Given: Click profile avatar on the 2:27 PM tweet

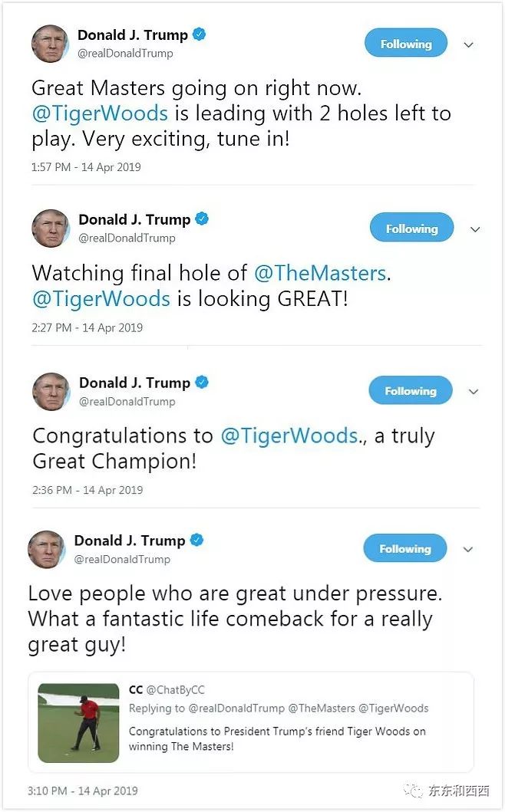Looking at the screenshot, I should click(51, 228).
